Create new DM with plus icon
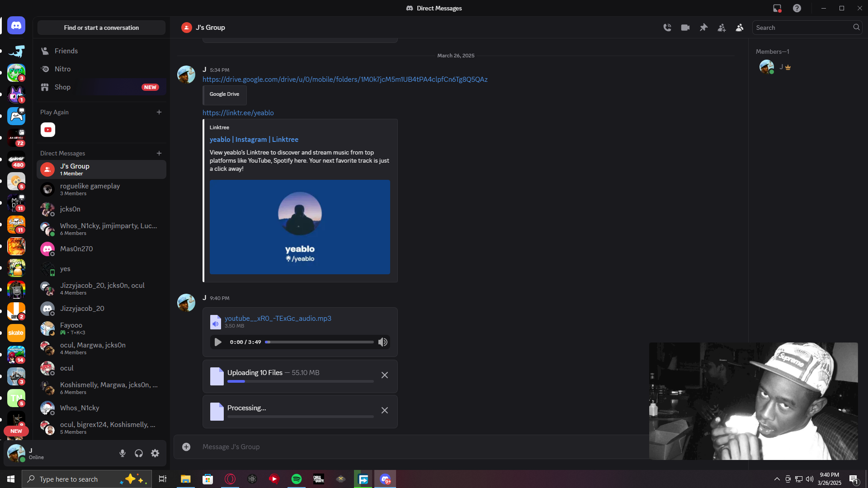 (159, 153)
